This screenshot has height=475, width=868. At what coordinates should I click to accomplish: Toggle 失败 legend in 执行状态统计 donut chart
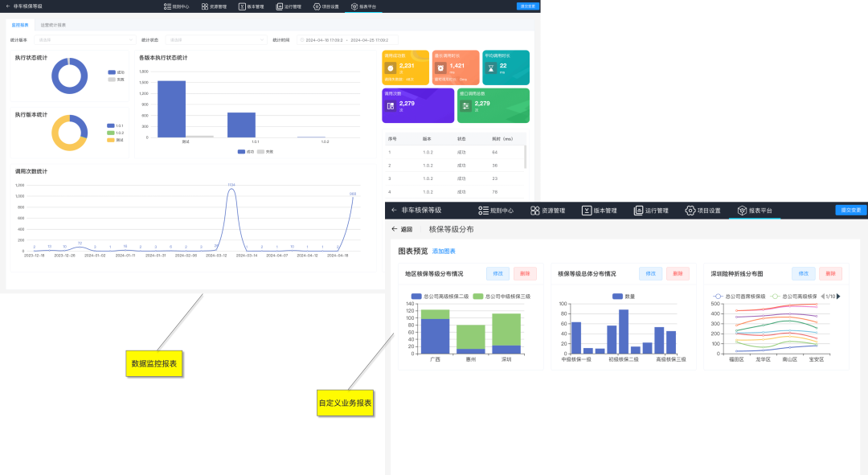112,80
